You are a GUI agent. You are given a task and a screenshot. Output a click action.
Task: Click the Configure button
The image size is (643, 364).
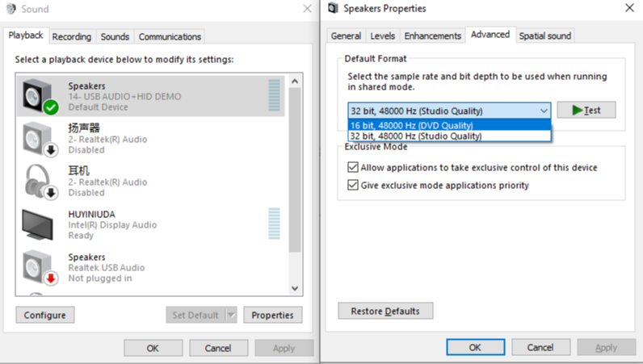45,315
